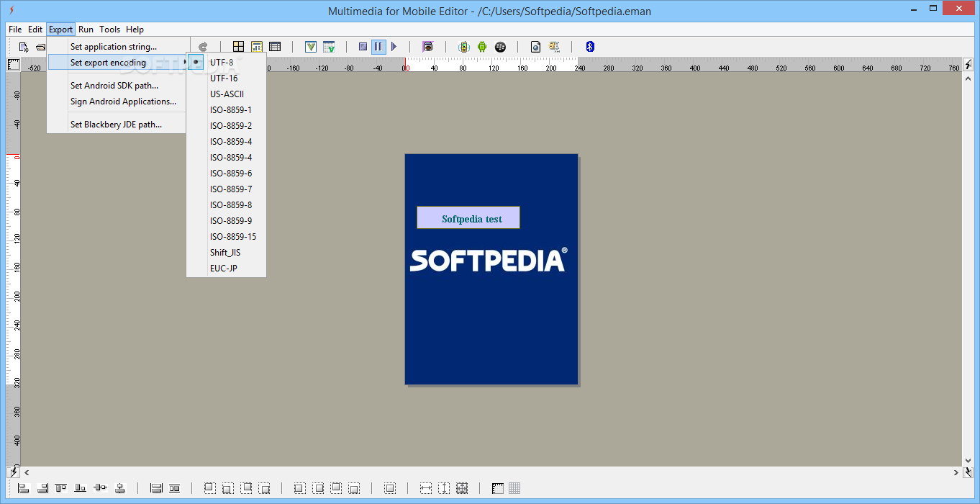The width and height of the screenshot is (980, 504).
Task: Toggle the grid display icon
Action: [514, 488]
